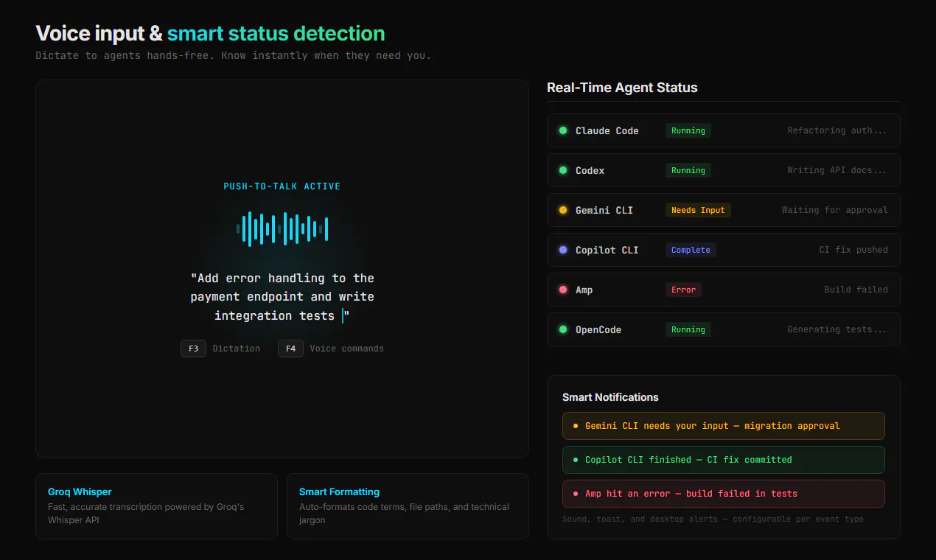This screenshot has height=560, width=936.
Task: Click the Groq Whisper card title
Action: (x=80, y=491)
